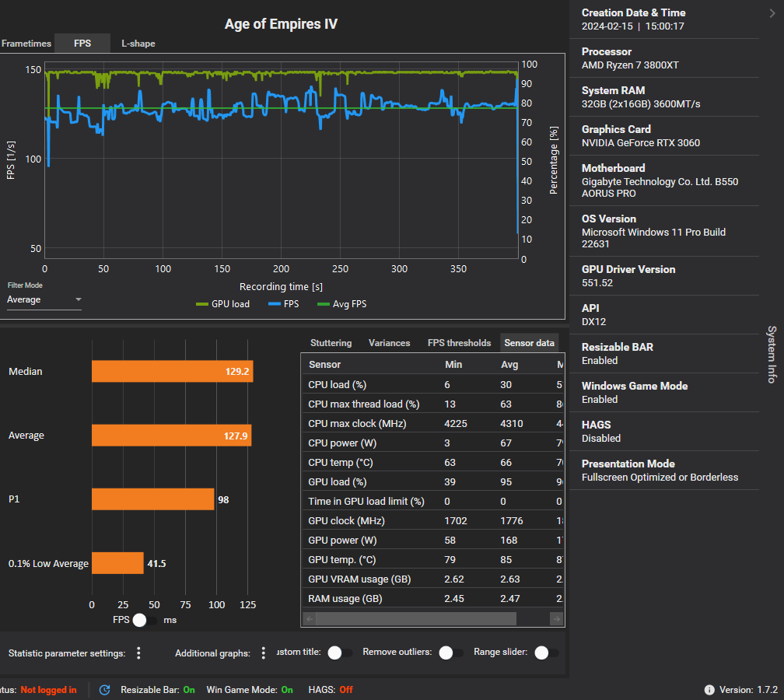Open the Stuttering tab
Image resolution: width=784 pixels, height=700 pixels.
[x=331, y=343]
